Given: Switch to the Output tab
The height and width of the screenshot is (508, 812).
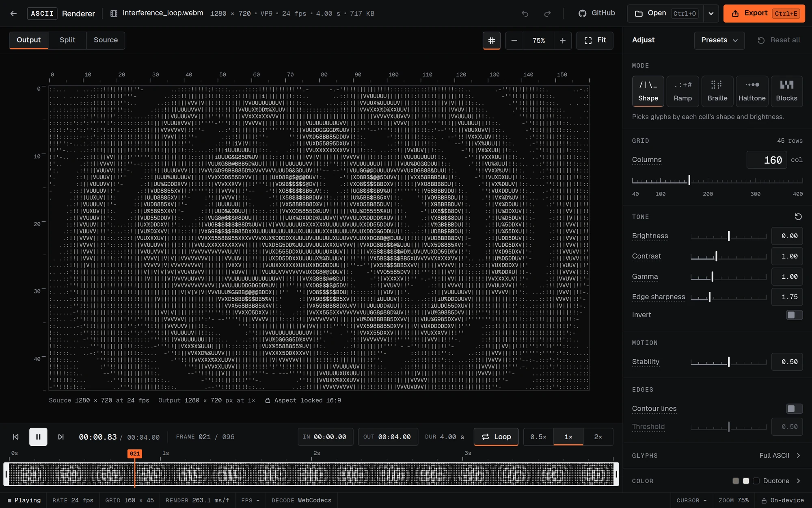Looking at the screenshot, I should (x=28, y=40).
